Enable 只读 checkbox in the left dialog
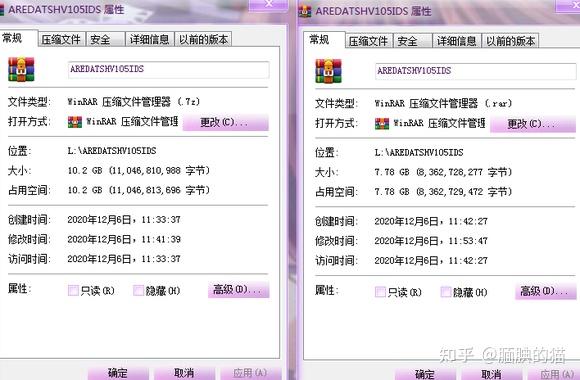 click(73, 290)
